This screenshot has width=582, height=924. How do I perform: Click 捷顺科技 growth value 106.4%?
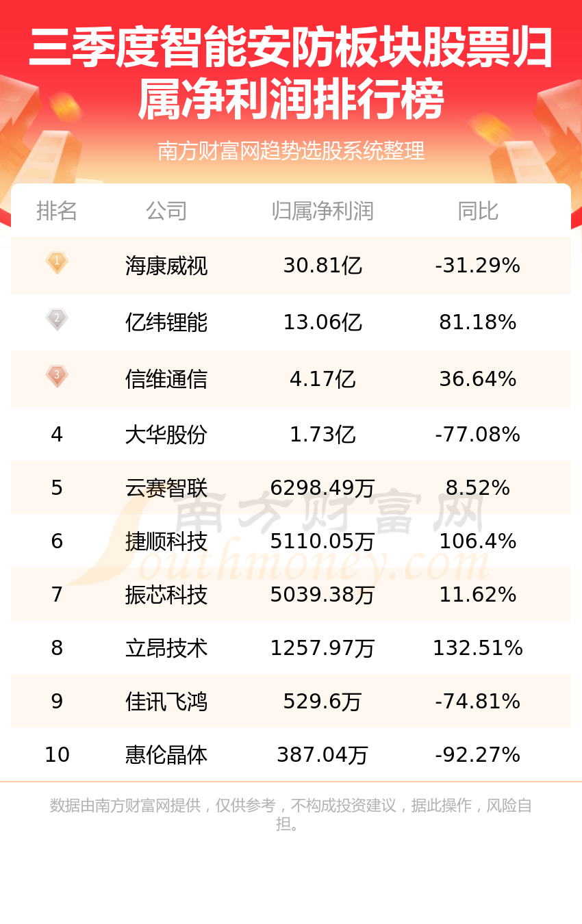478,541
